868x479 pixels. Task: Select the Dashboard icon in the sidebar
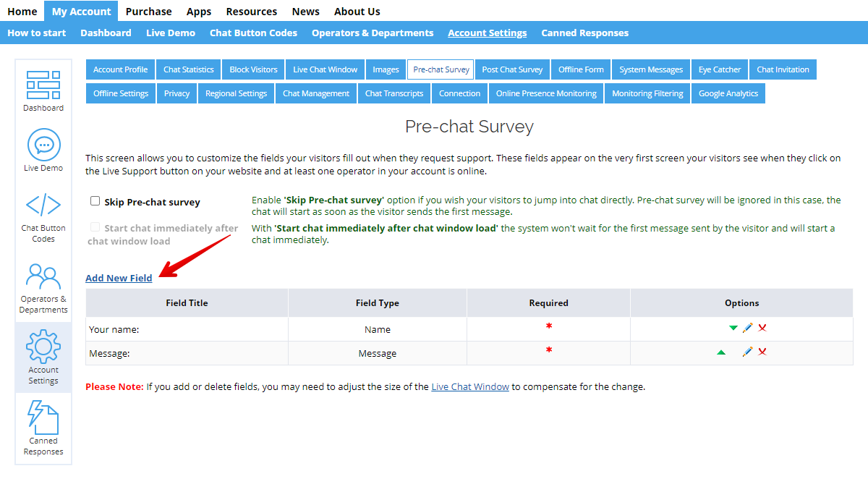[43, 85]
